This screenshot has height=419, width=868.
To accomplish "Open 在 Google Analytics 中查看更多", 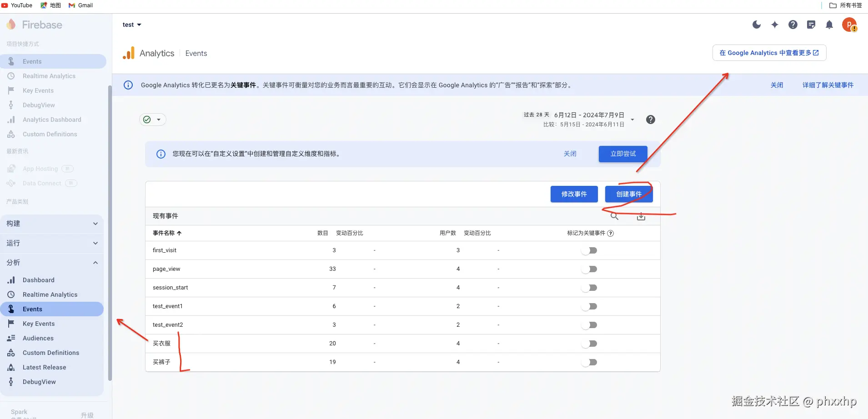I will coord(769,53).
